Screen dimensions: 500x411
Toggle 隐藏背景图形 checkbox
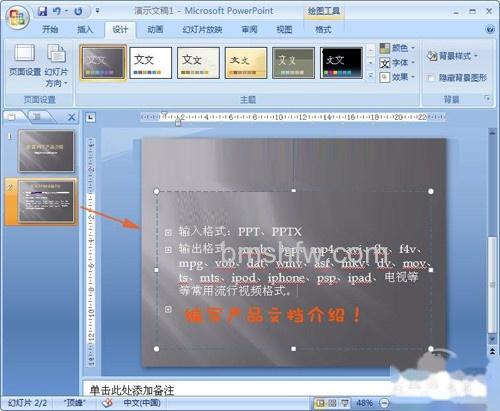[430, 78]
